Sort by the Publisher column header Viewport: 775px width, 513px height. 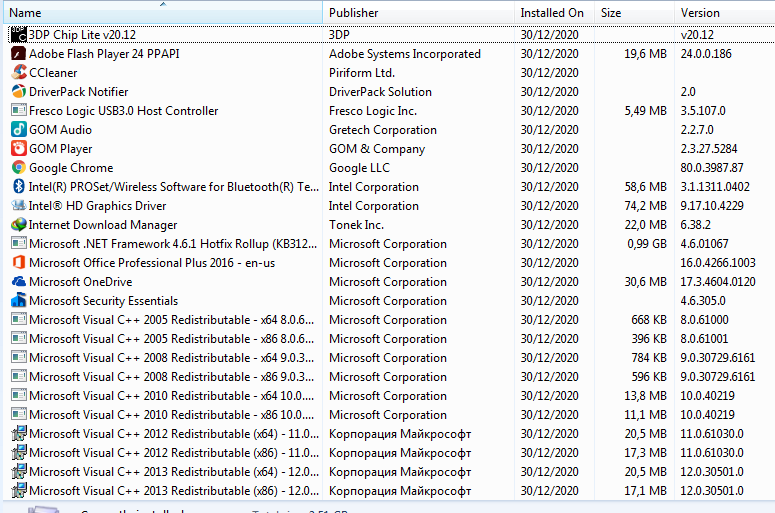(x=418, y=13)
